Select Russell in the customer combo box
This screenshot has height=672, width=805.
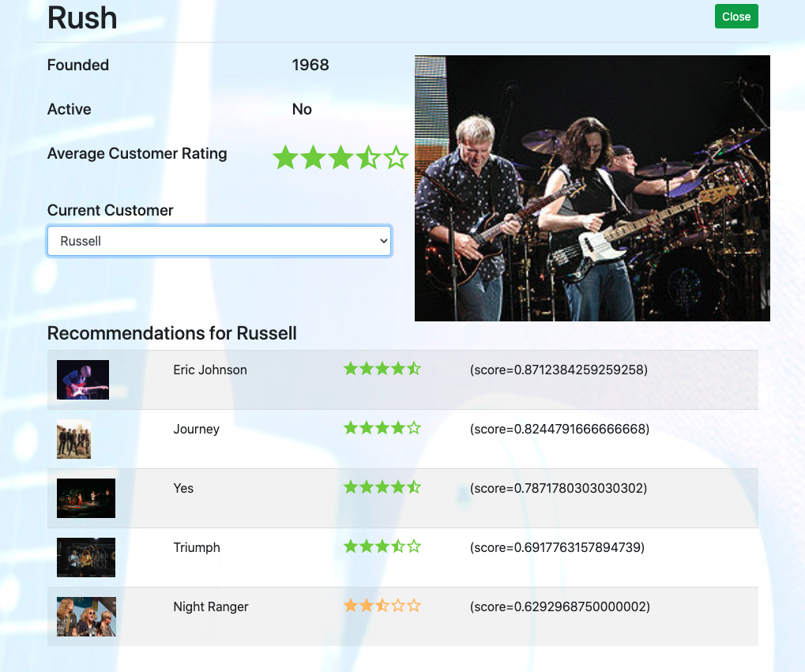point(219,241)
